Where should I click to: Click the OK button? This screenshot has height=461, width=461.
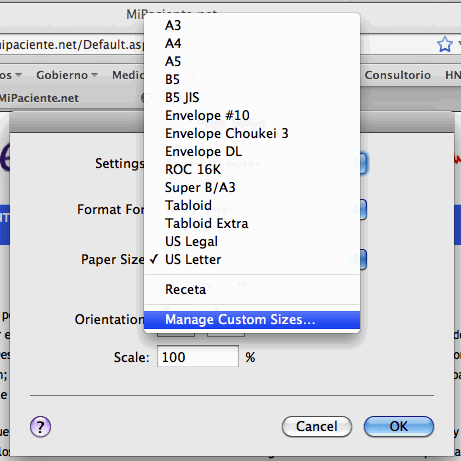(x=399, y=426)
